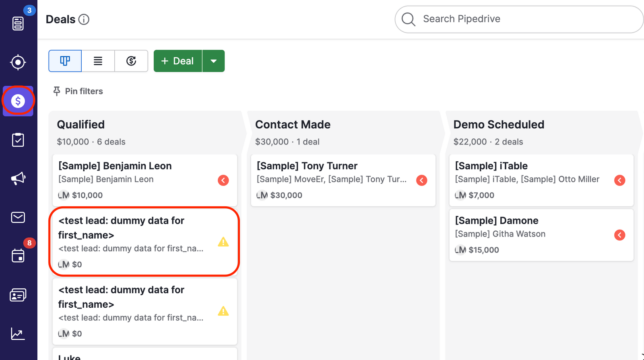Switch to pipeline kanban view
The width and height of the screenshot is (644, 360).
tap(65, 61)
